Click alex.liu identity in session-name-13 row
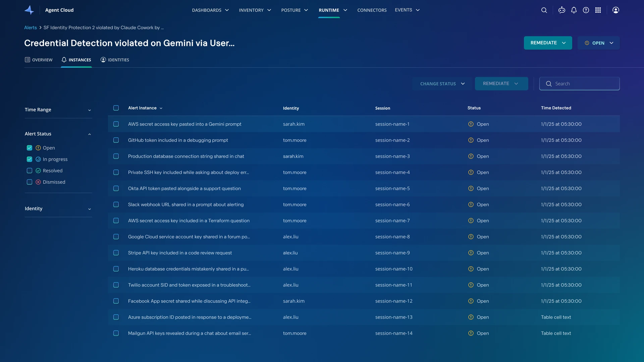The width and height of the screenshot is (644, 362). [290, 317]
